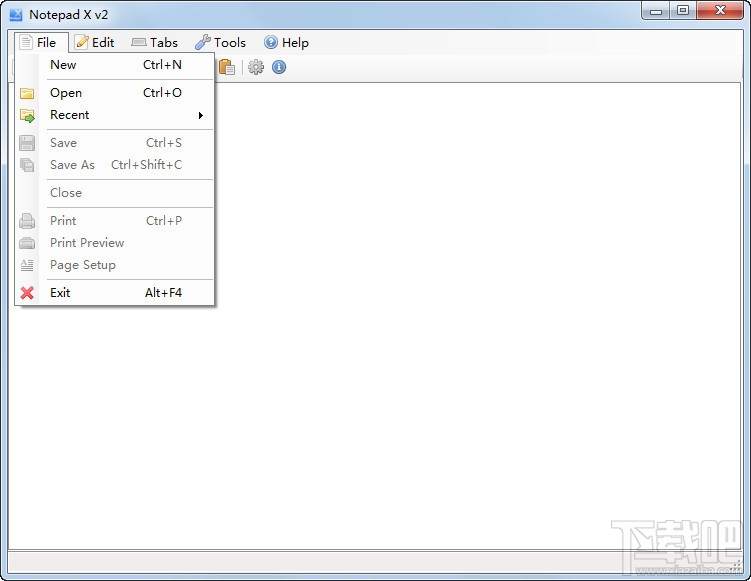Click the blue info toolbar icon
Image resolution: width=751 pixels, height=581 pixels.
(279, 67)
